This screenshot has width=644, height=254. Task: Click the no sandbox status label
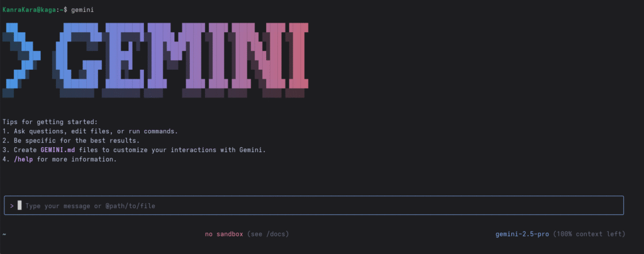click(224, 234)
